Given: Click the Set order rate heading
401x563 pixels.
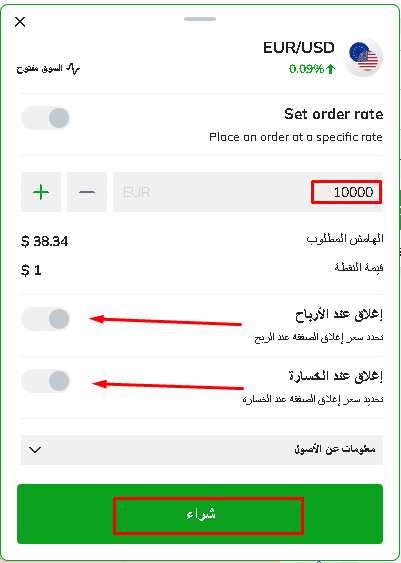Looking at the screenshot, I should click(334, 114).
